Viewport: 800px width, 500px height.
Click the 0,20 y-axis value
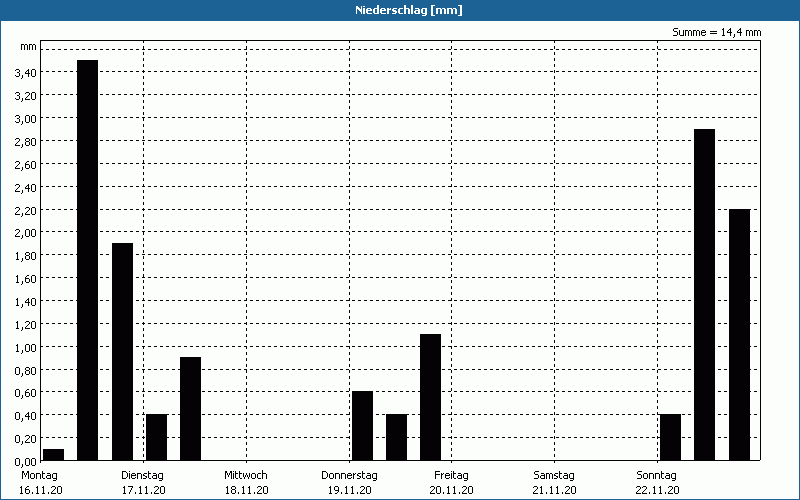[26, 438]
